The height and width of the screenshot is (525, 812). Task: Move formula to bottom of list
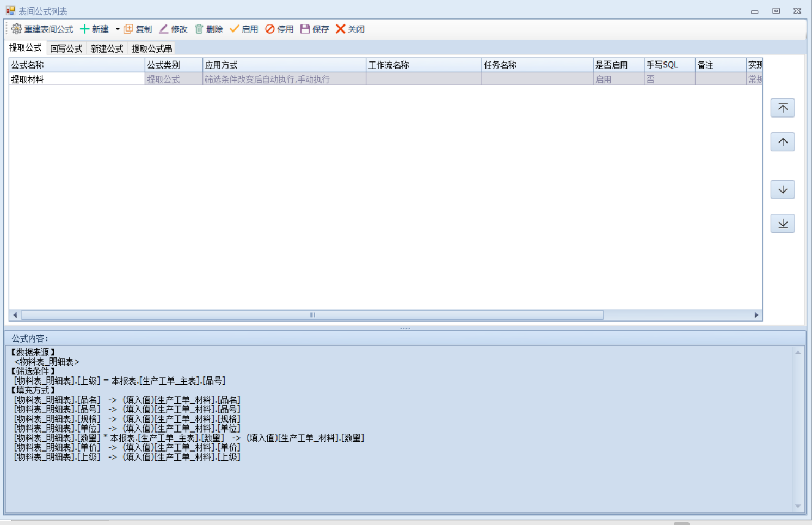pos(783,224)
